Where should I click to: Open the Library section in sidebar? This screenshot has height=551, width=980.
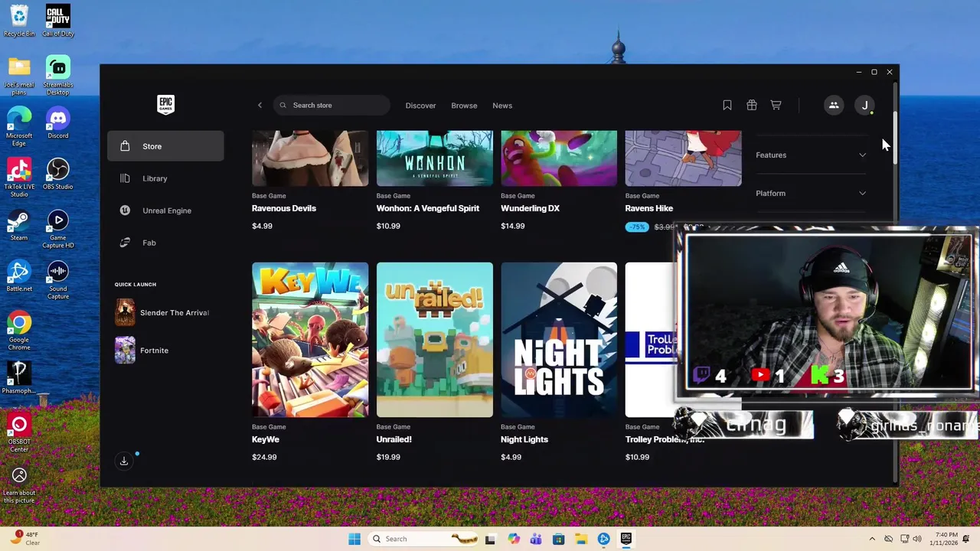point(165,178)
